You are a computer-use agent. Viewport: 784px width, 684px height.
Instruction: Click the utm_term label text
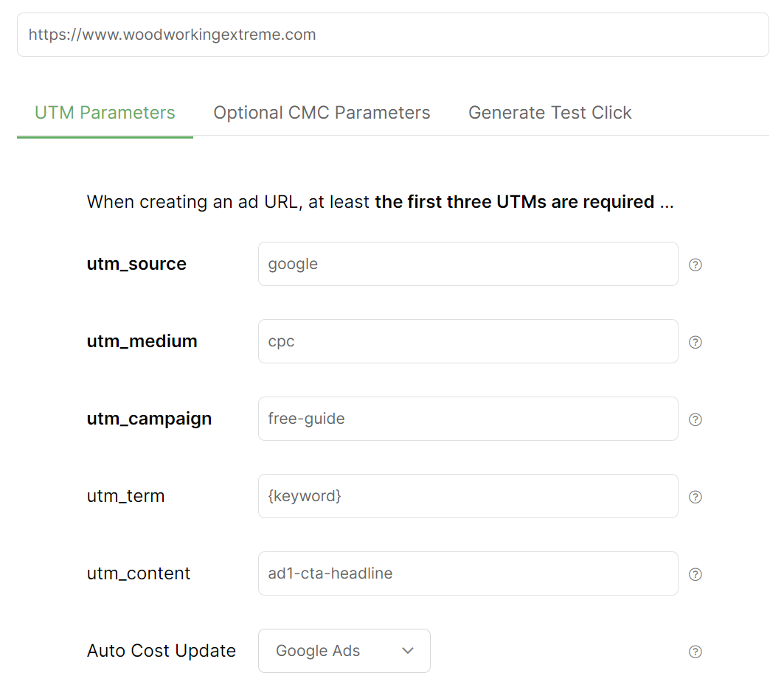pyautogui.click(x=125, y=496)
